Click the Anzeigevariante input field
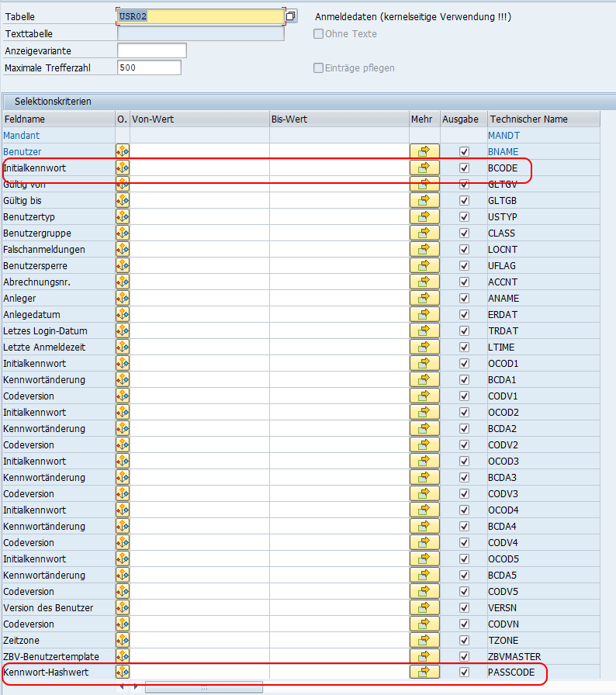 [x=151, y=50]
